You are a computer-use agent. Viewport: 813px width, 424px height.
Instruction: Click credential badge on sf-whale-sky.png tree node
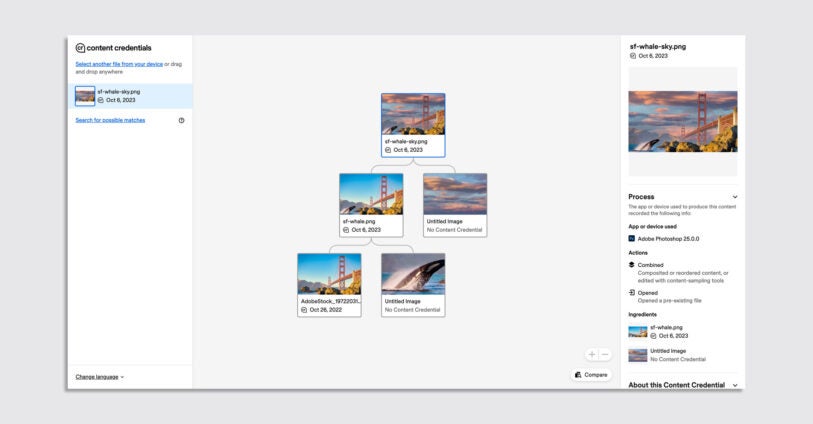click(x=388, y=150)
